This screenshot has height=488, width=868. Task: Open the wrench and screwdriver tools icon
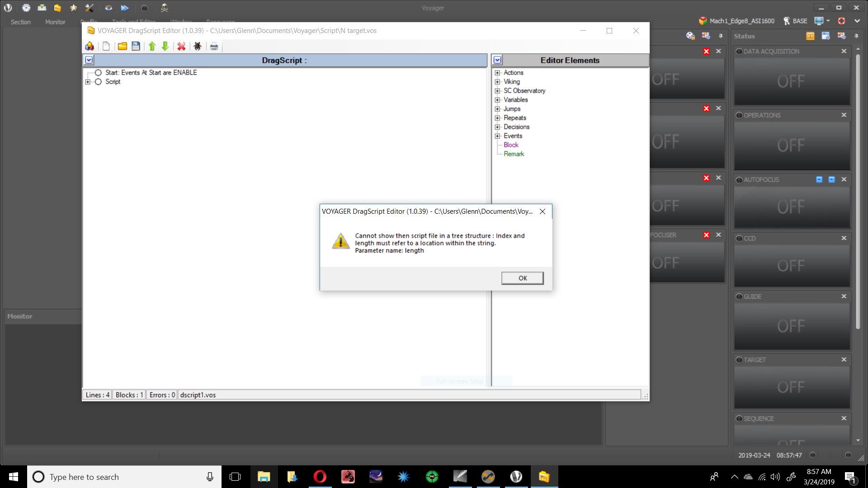(x=90, y=8)
